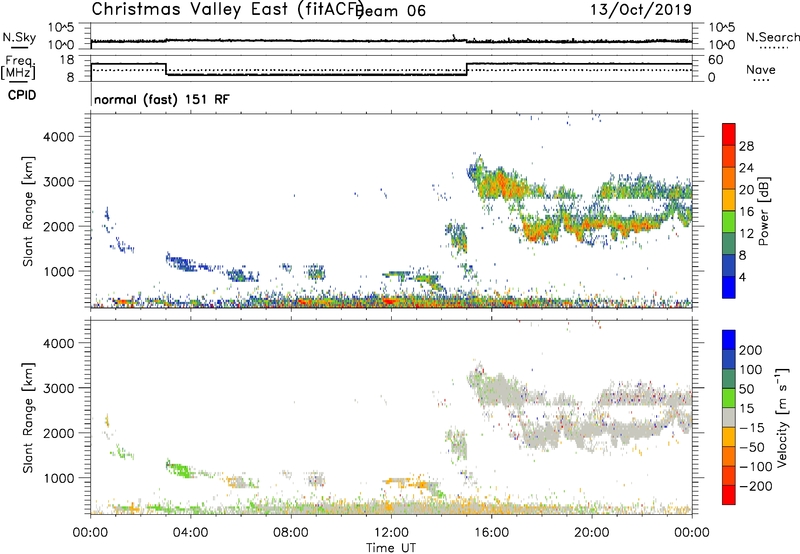Select the "Time UT" axis title

point(391,547)
